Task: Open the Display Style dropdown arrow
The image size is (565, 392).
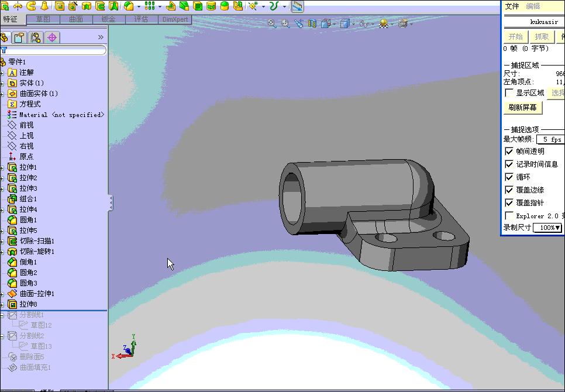Action: (353, 24)
